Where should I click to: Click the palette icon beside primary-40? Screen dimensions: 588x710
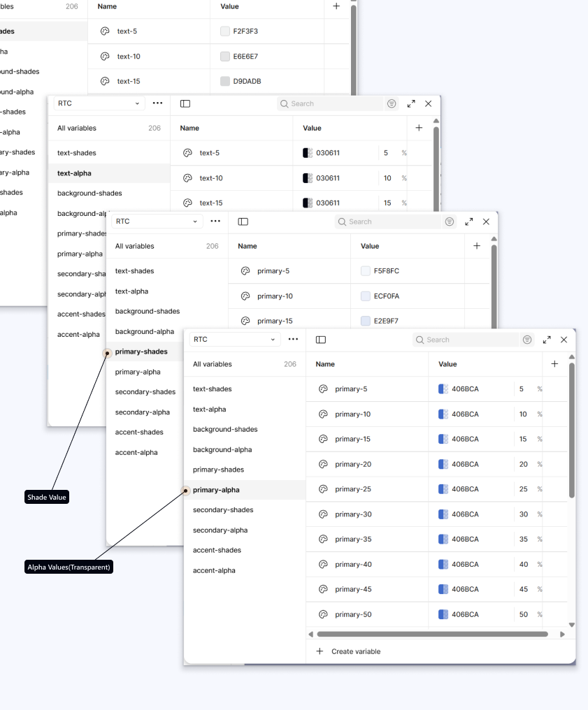click(323, 565)
